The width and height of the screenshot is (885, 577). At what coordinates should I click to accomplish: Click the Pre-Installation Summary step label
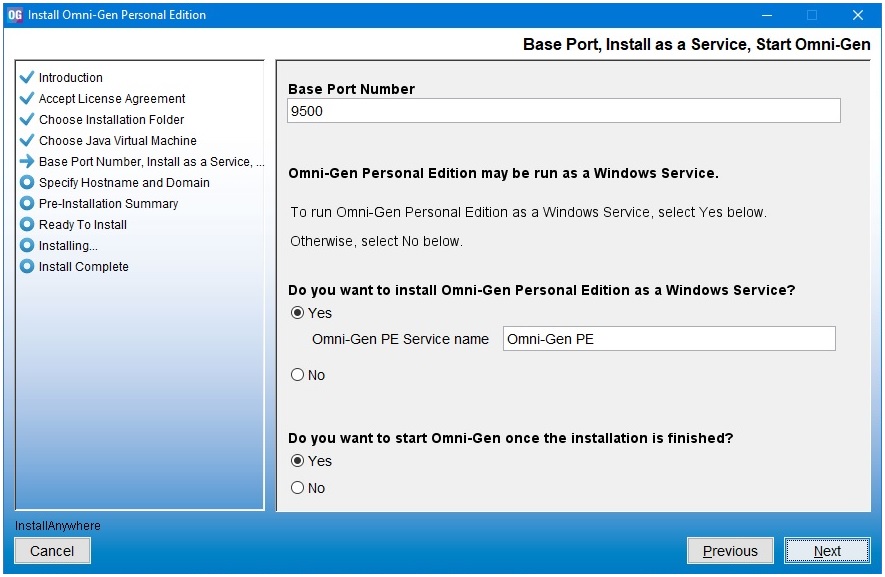tap(108, 203)
